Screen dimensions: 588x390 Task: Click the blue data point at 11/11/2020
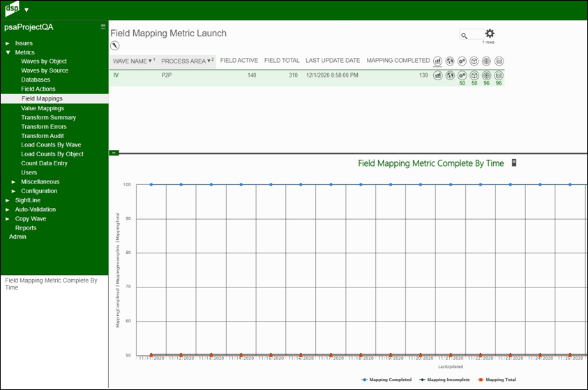151,184
